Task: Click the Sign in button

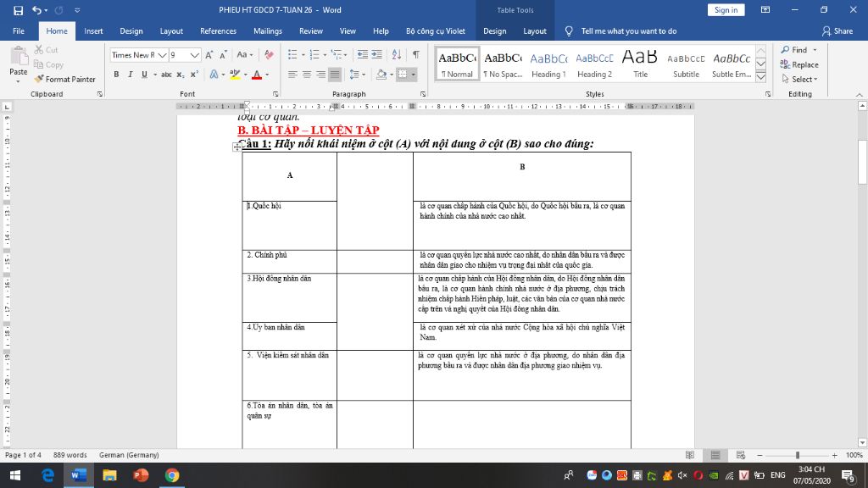Action: pos(726,10)
